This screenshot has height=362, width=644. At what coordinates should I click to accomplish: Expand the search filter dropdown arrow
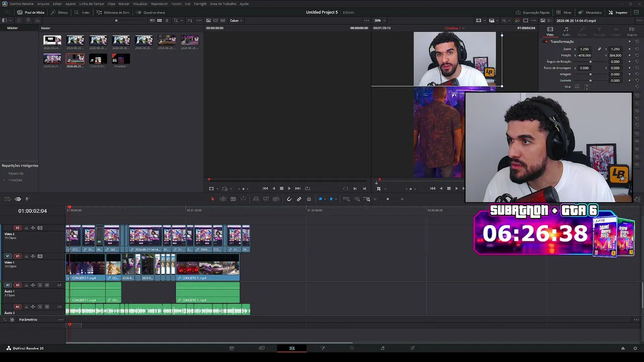(181, 21)
